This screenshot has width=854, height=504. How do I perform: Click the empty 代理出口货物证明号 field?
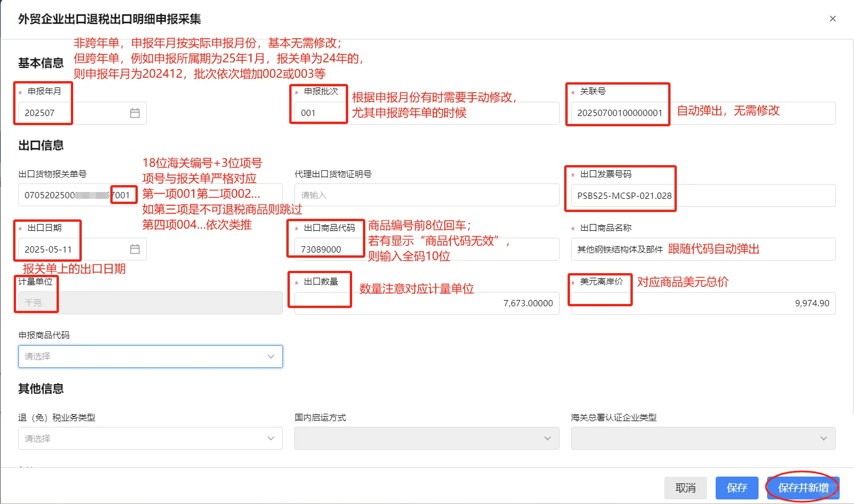click(x=426, y=194)
